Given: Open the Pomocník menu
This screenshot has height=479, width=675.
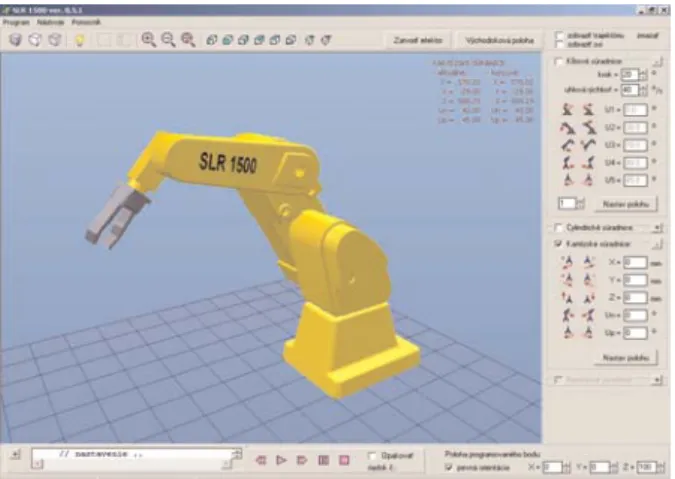Looking at the screenshot, I should pos(86,22).
